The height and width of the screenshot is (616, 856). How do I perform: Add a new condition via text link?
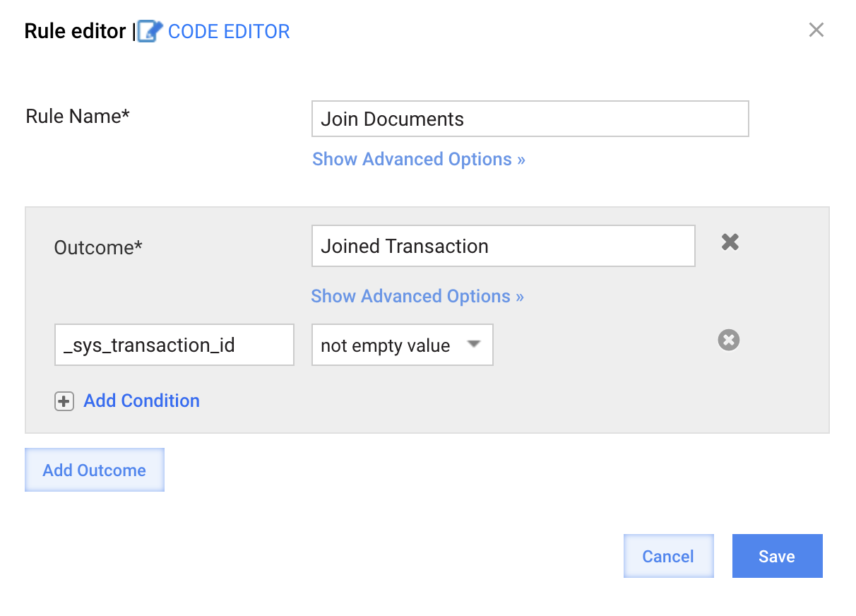click(142, 401)
